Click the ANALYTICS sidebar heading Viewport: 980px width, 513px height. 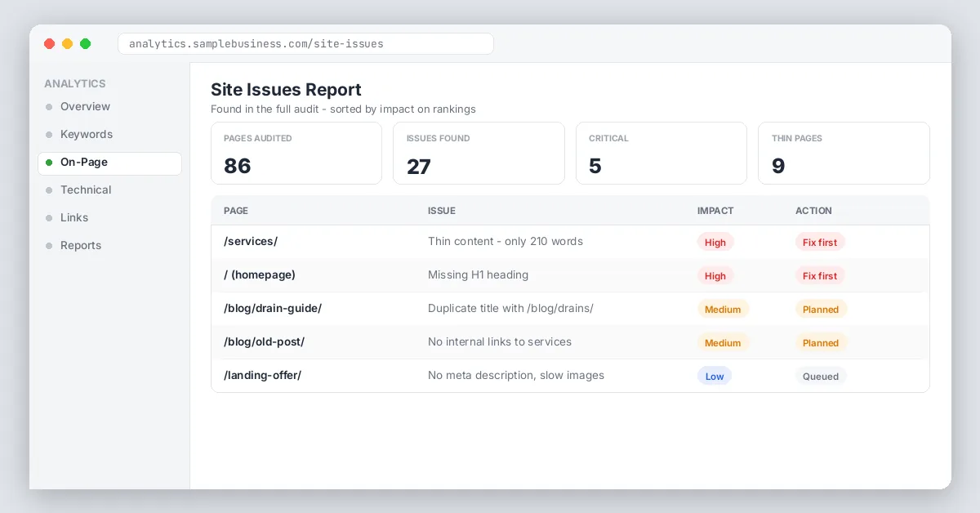tap(75, 83)
